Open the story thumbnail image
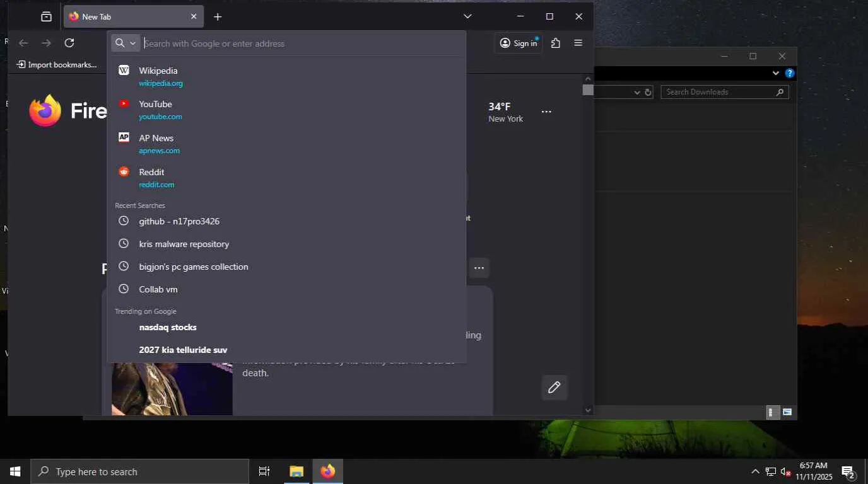868x484 pixels. [x=172, y=389]
